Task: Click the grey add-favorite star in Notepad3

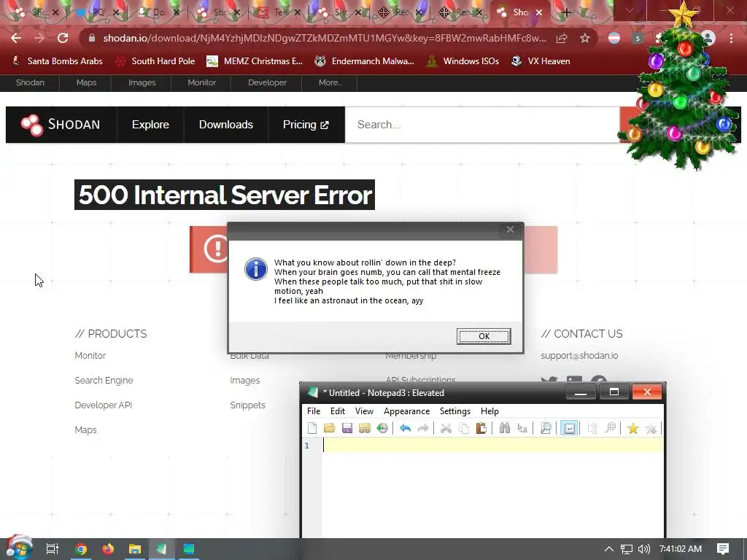Action: [x=651, y=428]
